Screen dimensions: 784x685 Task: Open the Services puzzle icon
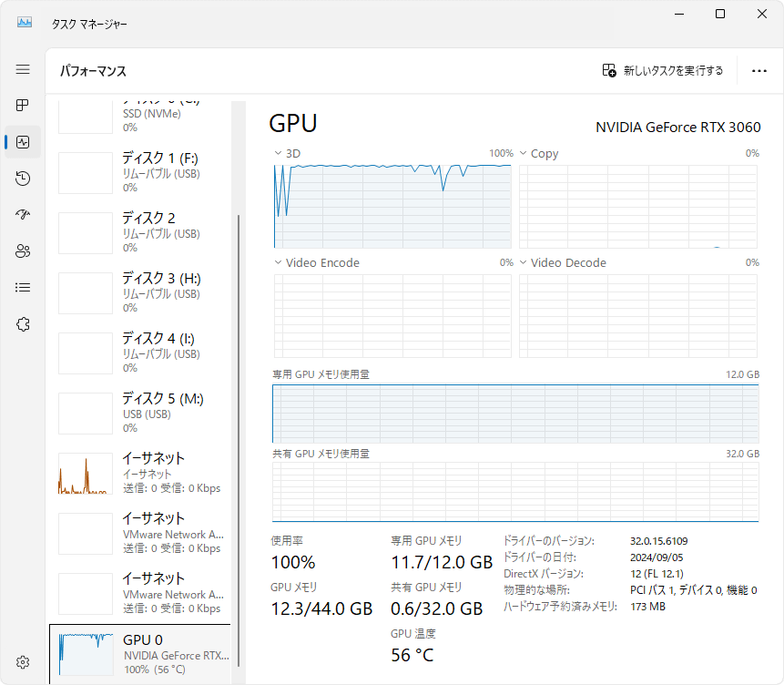coord(23,324)
